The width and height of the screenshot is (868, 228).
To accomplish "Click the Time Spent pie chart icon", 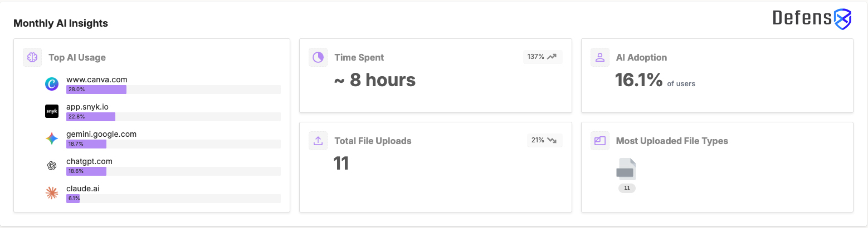I will (318, 57).
